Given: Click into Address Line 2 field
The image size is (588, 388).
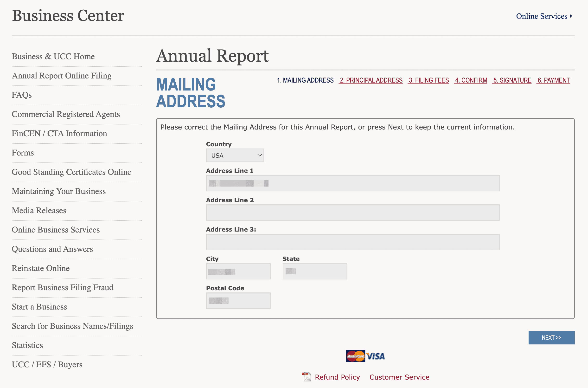Looking at the screenshot, I should [353, 213].
